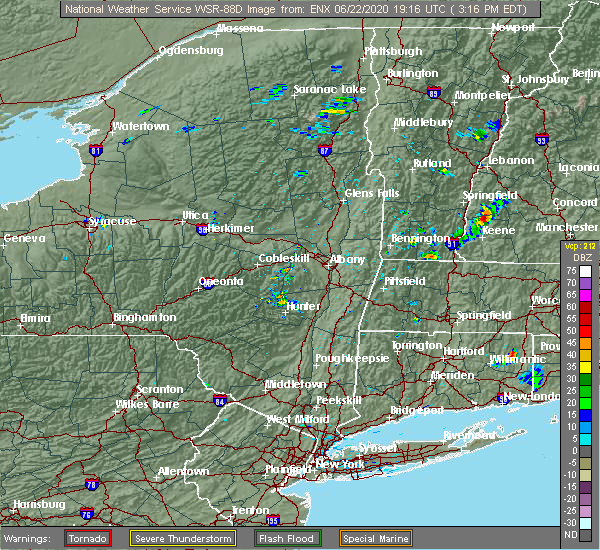
Task: Click the Binghamton city label
Action: pyautogui.click(x=145, y=317)
